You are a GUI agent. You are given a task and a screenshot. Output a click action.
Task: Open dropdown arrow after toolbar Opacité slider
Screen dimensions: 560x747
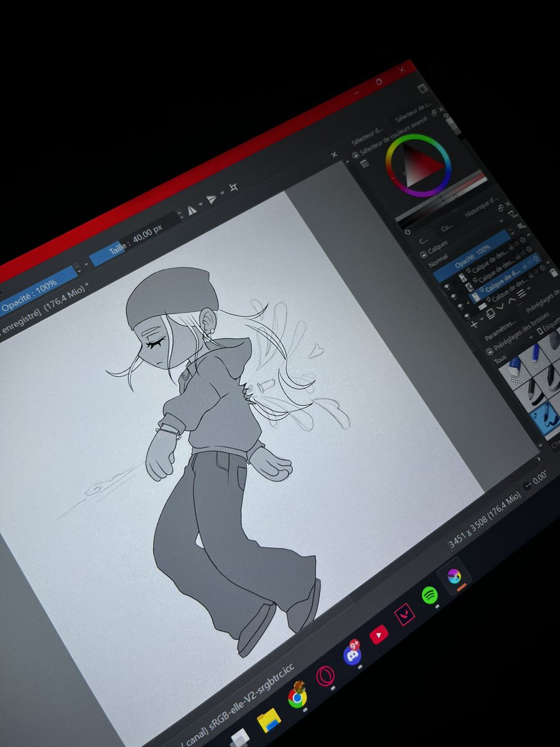(x=86, y=264)
